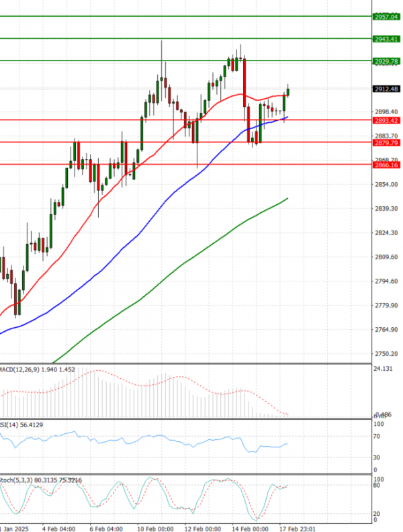The image size is (403, 532).
Task: Click the 4 Feb 04:00 time label
Action: pos(58,529)
